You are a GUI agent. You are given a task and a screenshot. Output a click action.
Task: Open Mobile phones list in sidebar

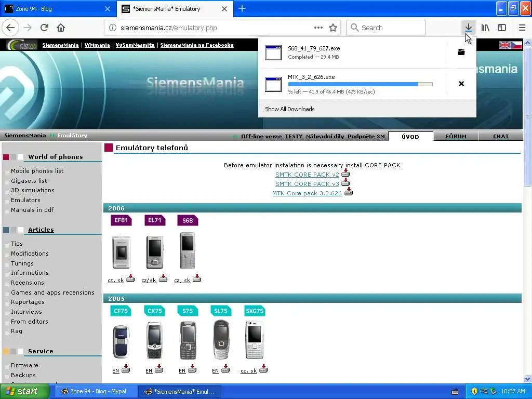37,171
